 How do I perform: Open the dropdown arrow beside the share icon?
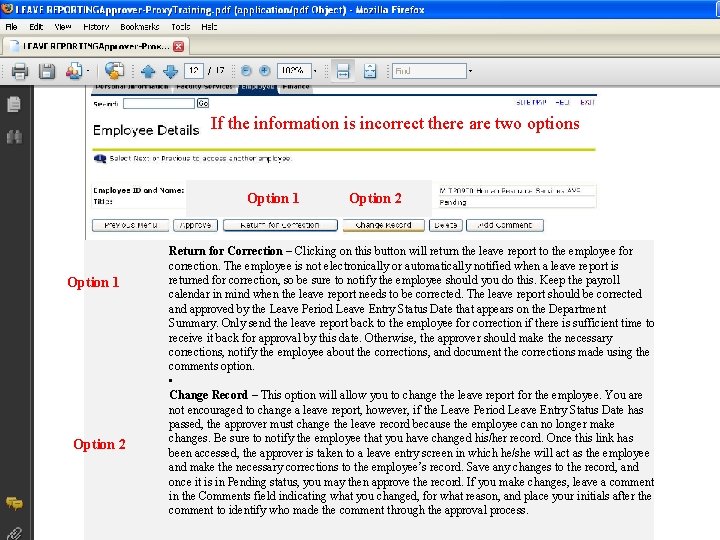[x=88, y=71]
